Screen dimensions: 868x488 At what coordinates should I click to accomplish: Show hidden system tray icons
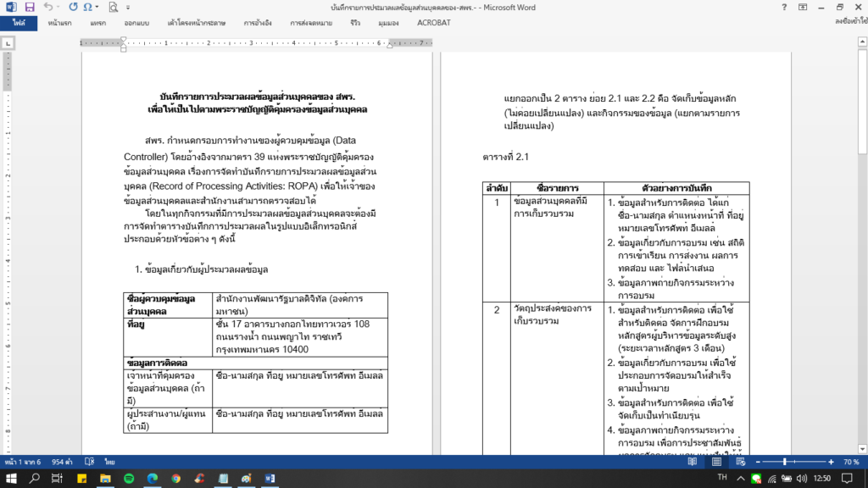741,479
